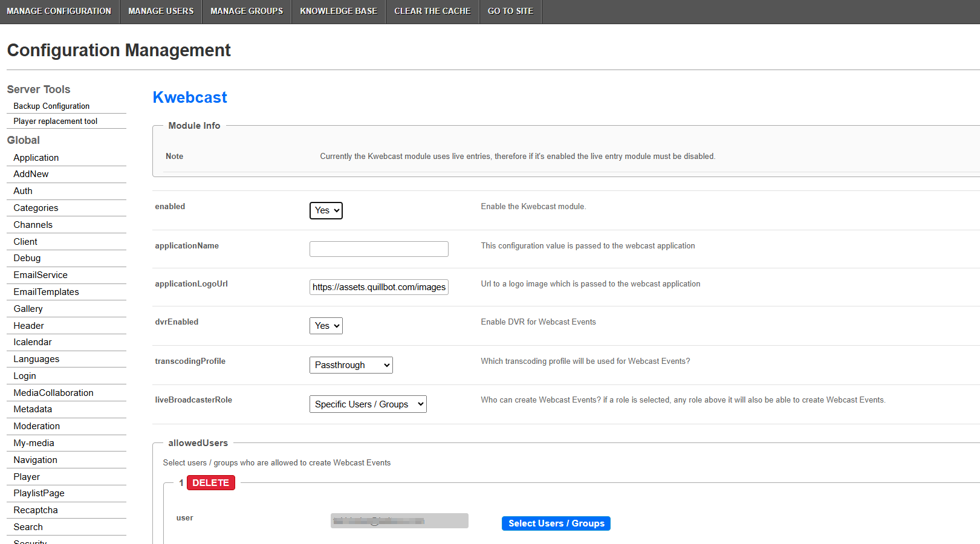
Task: Click the Module Info note text
Action: tap(518, 157)
